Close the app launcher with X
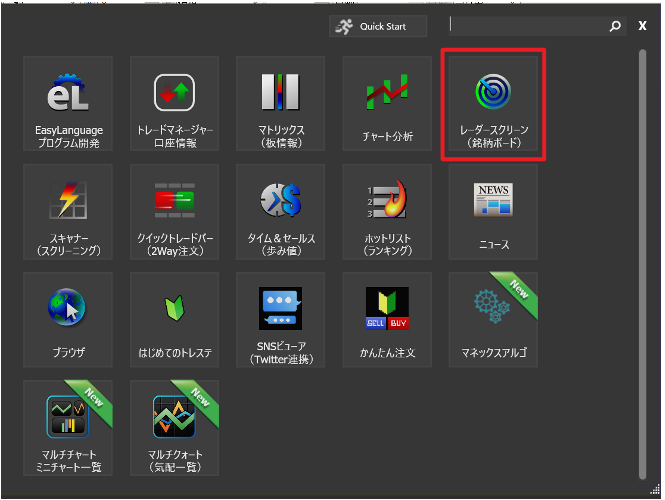Image resolution: width=665 pixels, height=500 pixels. 643,26
